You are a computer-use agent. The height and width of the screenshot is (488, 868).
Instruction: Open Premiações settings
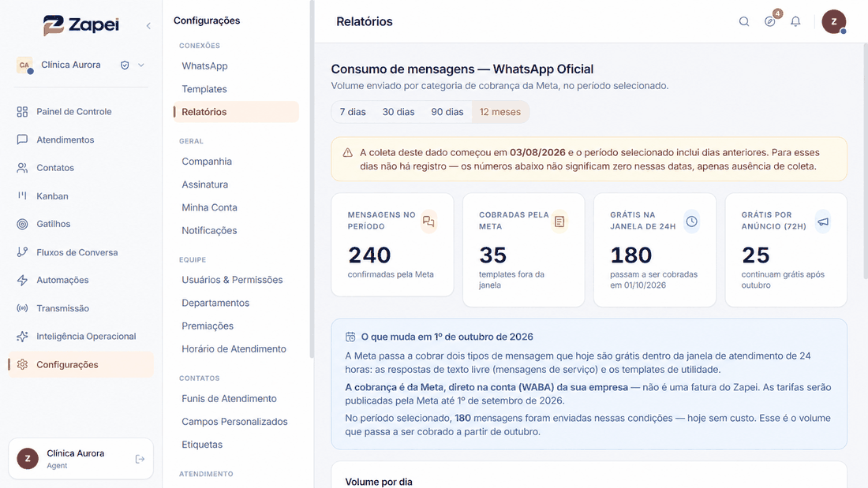coord(208,326)
